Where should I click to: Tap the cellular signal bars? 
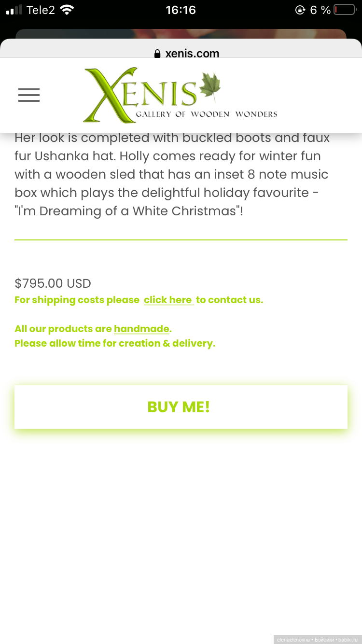pyautogui.click(x=14, y=10)
